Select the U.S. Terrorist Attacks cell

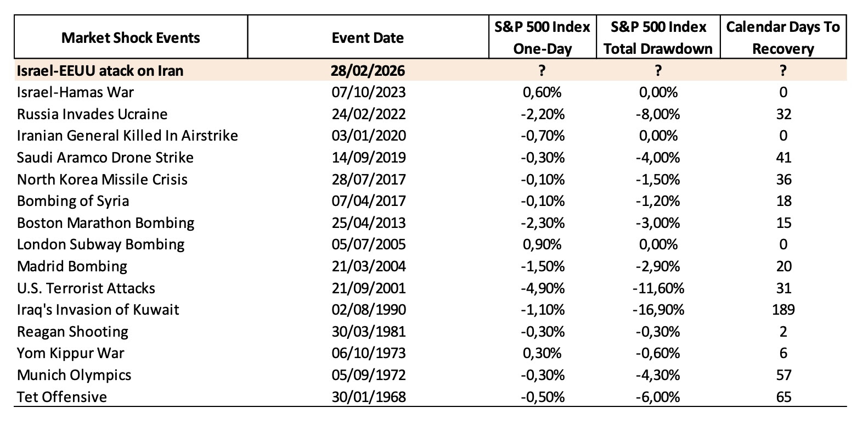click(x=86, y=288)
